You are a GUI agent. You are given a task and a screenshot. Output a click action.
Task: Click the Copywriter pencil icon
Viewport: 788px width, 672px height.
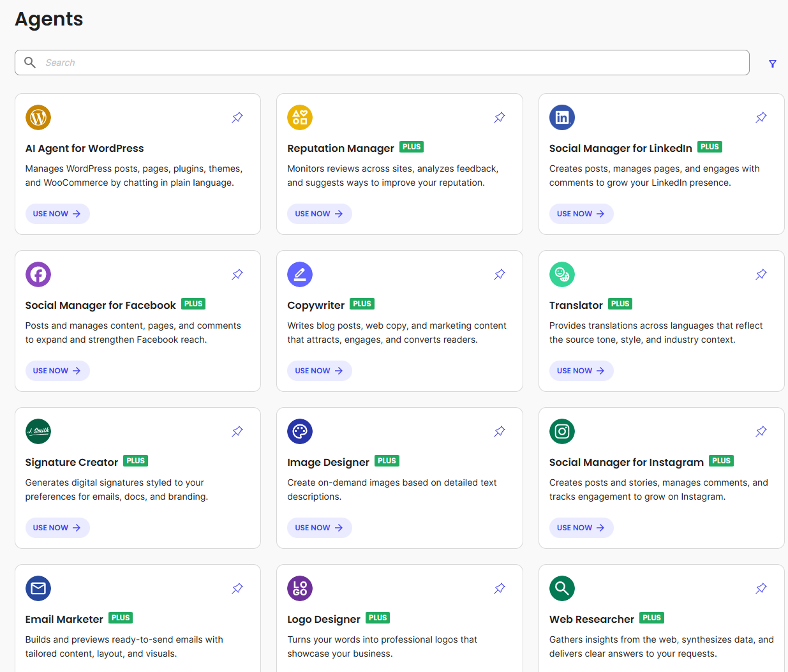click(x=300, y=274)
